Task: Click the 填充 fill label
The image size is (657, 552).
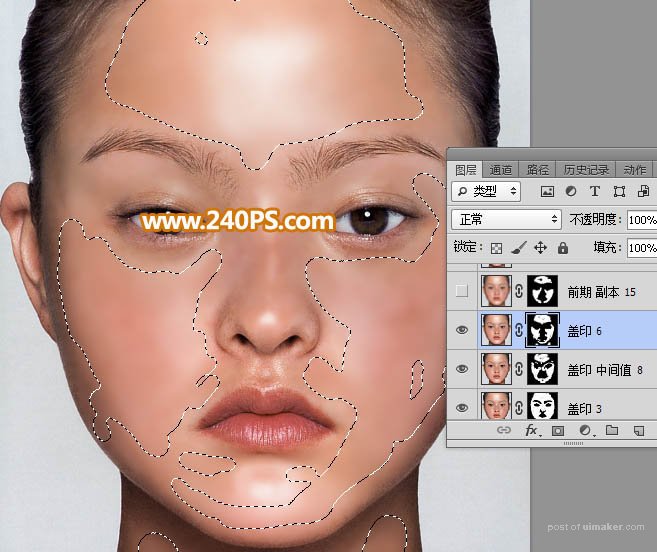Action: (608, 247)
